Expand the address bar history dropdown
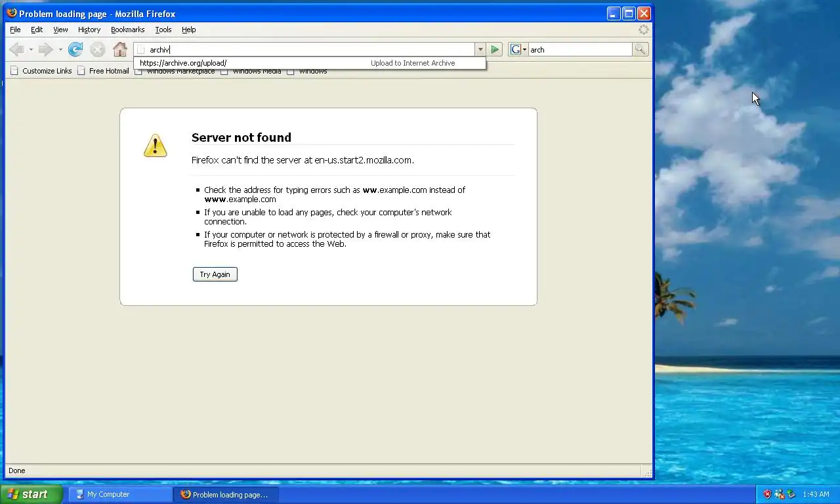Viewport: 840px width, 504px height. (480, 49)
